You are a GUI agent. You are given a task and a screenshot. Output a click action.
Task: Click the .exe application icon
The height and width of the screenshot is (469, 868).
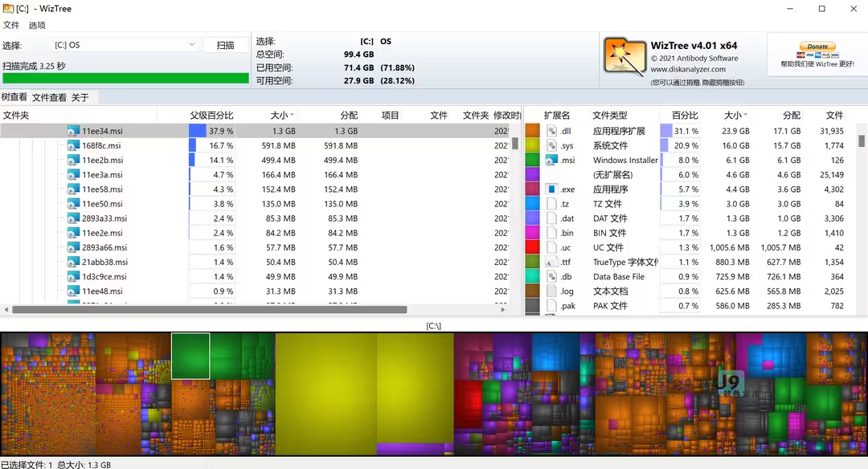(551, 190)
